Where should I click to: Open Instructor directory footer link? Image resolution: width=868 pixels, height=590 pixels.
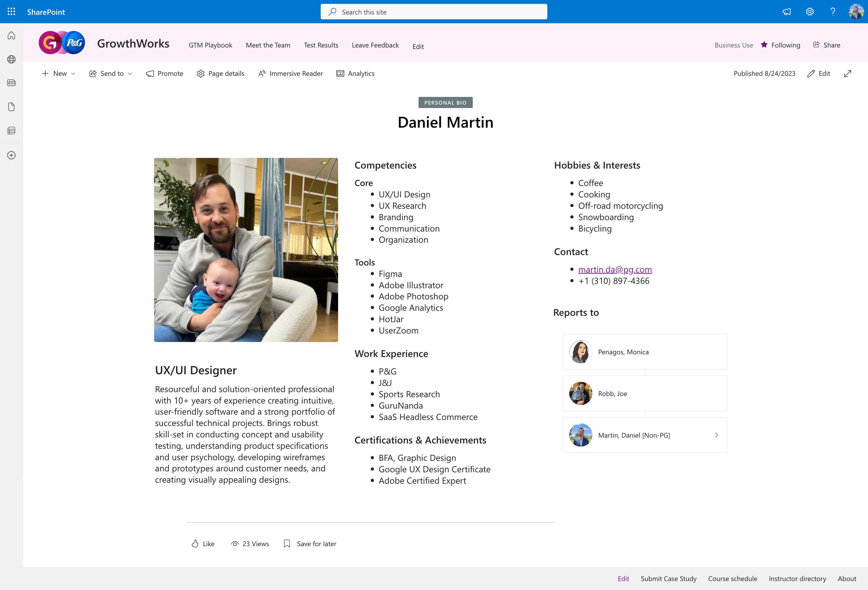(798, 578)
